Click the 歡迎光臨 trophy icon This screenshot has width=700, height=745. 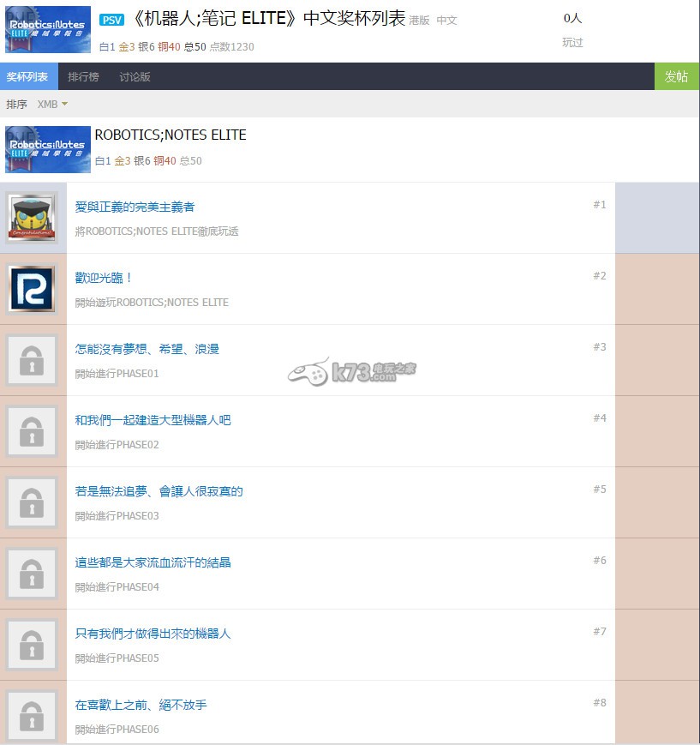32,288
